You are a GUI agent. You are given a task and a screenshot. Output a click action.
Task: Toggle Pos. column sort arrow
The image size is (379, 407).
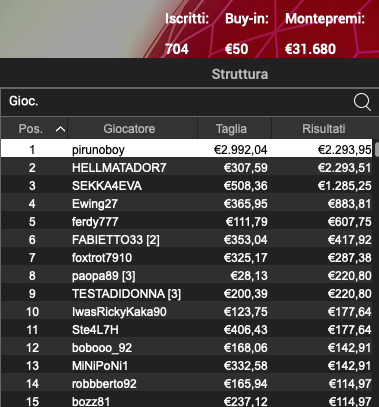coord(60,129)
